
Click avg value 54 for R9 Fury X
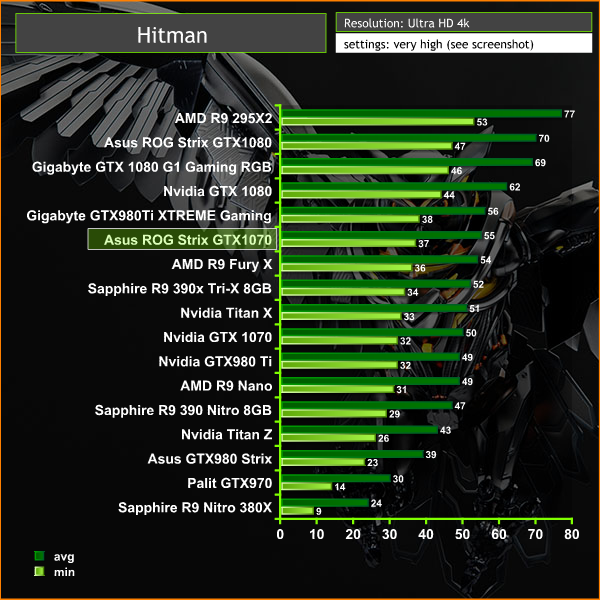[486, 260]
